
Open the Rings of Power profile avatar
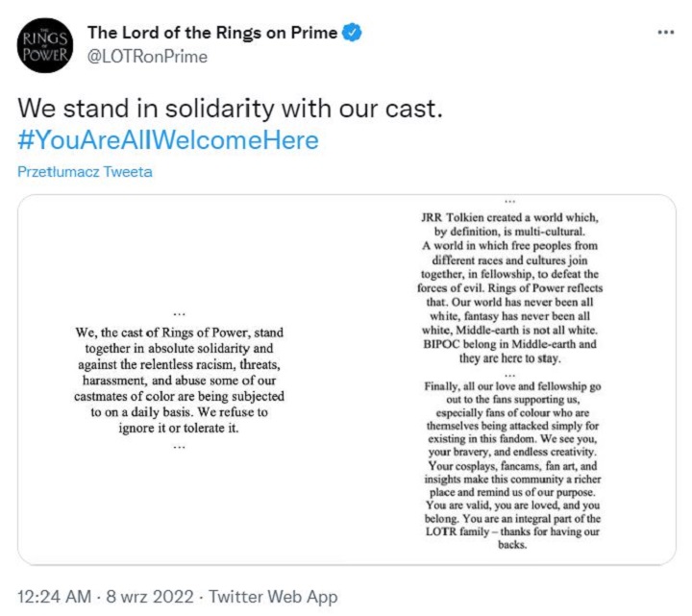pyautogui.click(x=43, y=45)
